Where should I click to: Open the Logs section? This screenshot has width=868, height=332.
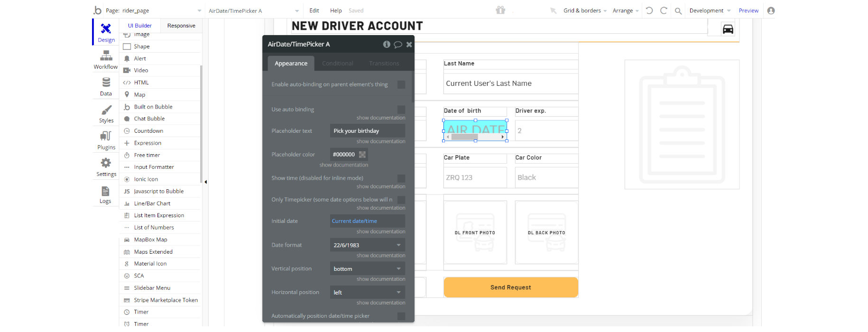[105, 194]
